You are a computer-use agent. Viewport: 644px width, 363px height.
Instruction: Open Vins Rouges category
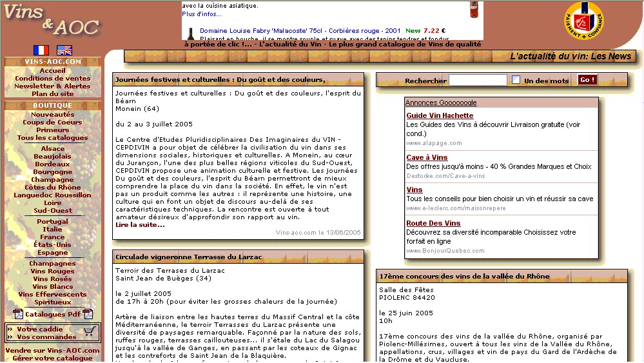coord(53,271)
